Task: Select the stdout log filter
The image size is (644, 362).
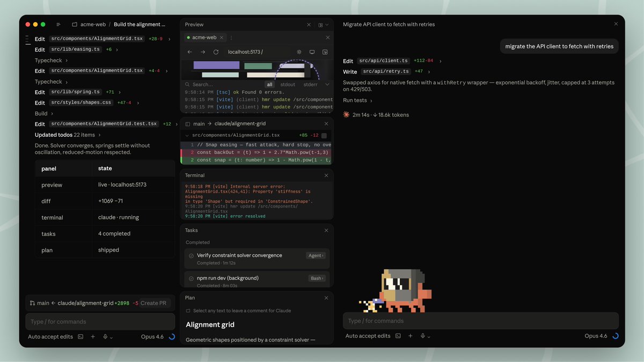Action: 288,84
